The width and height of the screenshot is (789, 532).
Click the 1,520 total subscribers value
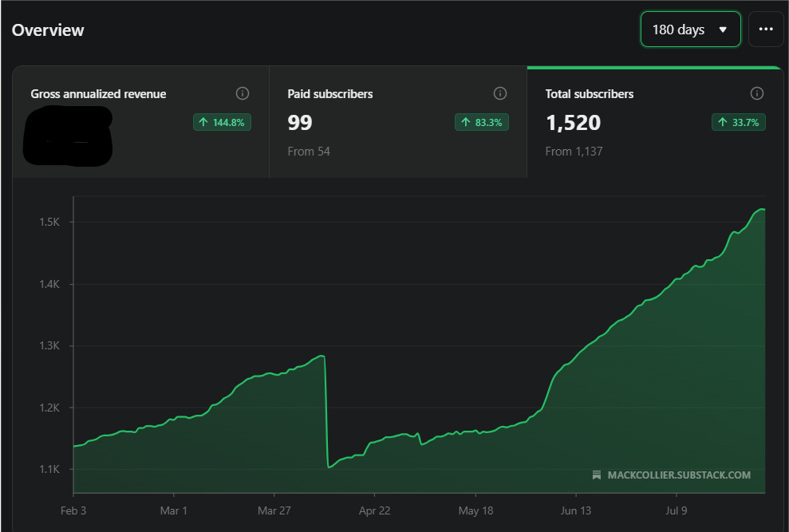[573, 123]
